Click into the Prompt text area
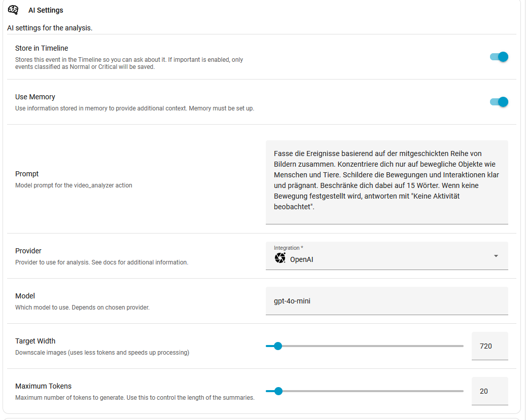Viewport: 526px width, 420px height. pyautogui.click(x=387, y=181)
